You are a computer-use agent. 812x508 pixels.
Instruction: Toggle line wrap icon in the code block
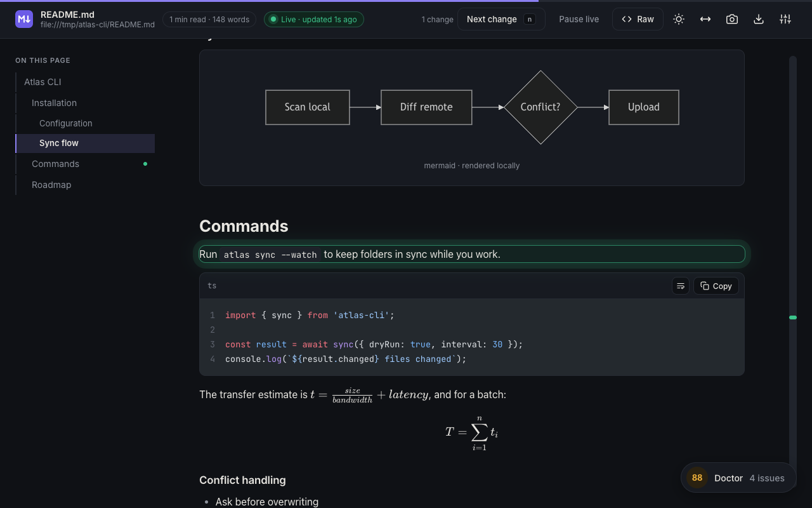click(x=681, y=286)
